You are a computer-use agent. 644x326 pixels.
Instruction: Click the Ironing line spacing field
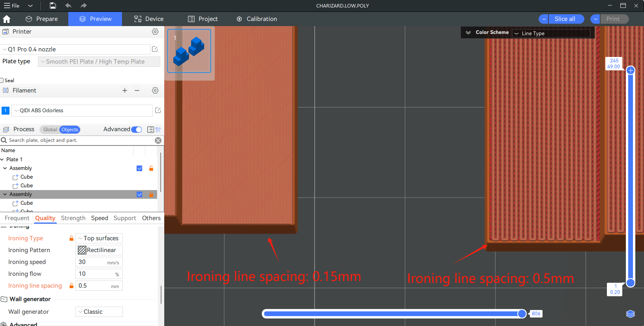coord(99,286)
